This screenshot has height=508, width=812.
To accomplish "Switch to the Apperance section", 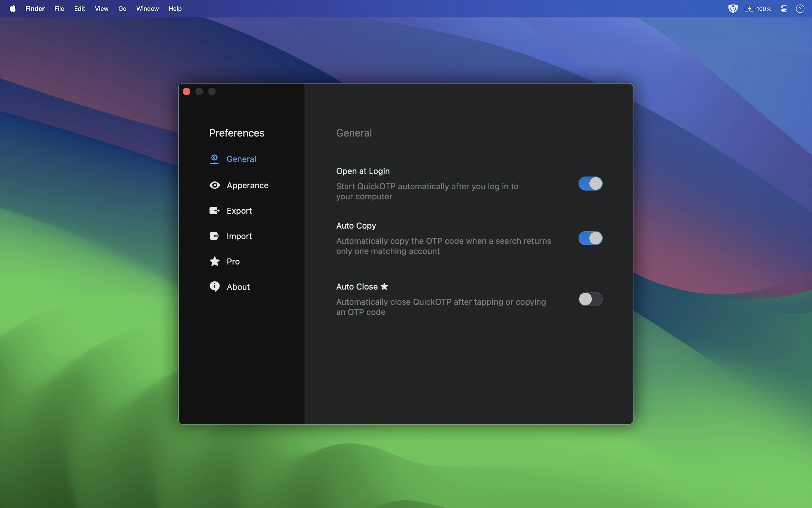I will click(239, 185).
